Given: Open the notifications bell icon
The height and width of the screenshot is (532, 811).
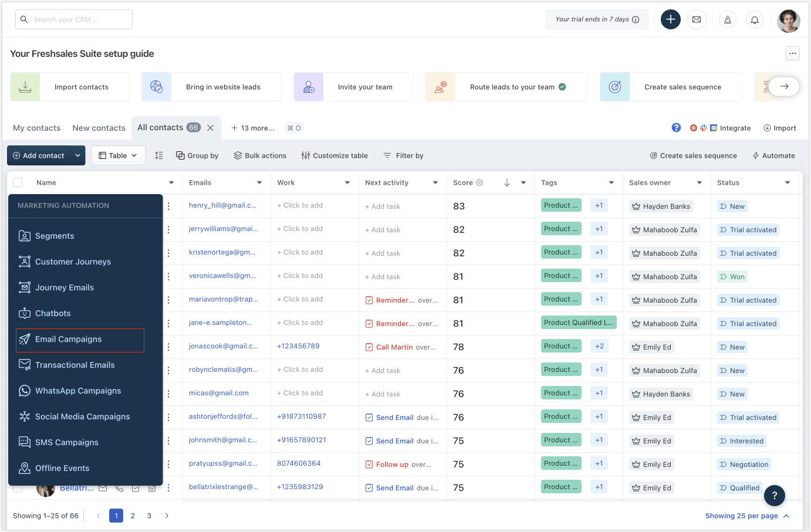Looking at the screenshot, I should tap(755, 19).
